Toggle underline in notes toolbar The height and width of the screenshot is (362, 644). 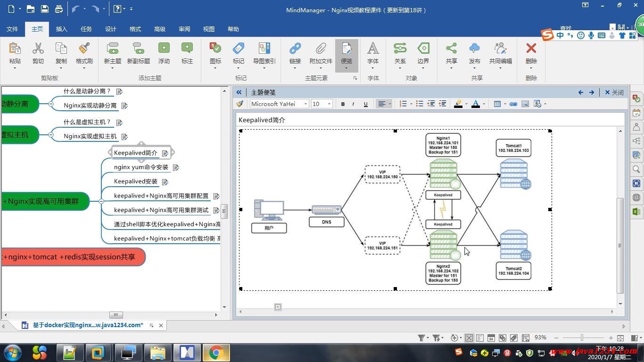pos(365,104)
